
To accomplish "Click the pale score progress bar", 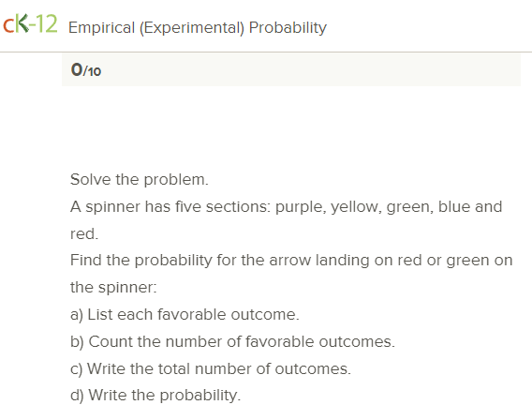I will click(x=291, y=69).
